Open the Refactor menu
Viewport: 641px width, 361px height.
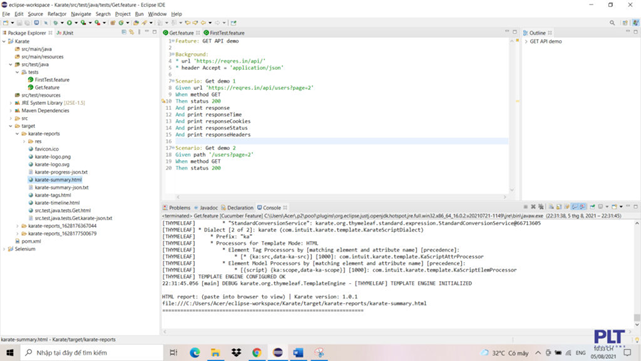click(x=57, y=14)
